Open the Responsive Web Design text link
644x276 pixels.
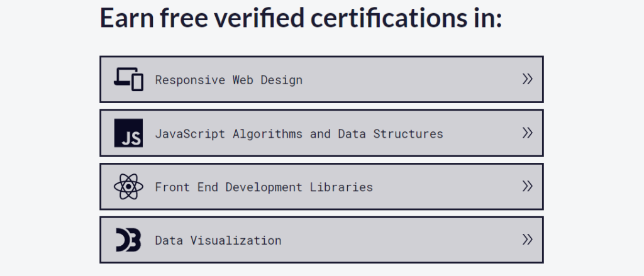click(x=228, y=80)
